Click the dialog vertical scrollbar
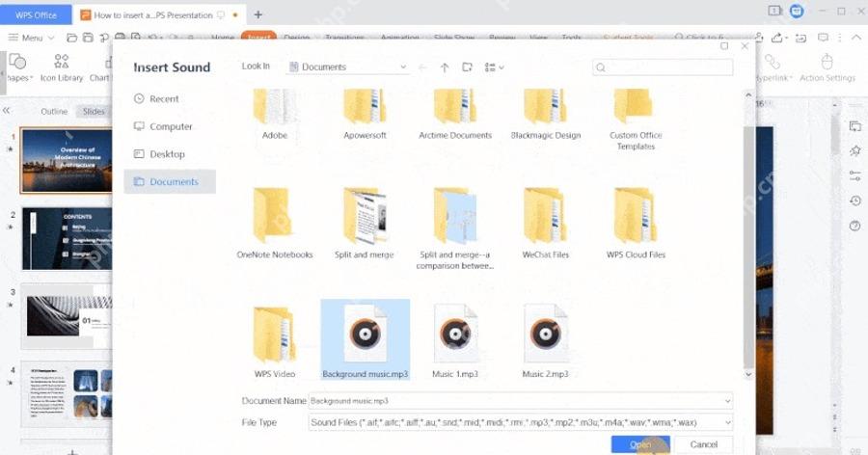The image size is (868, 455). 748,247
